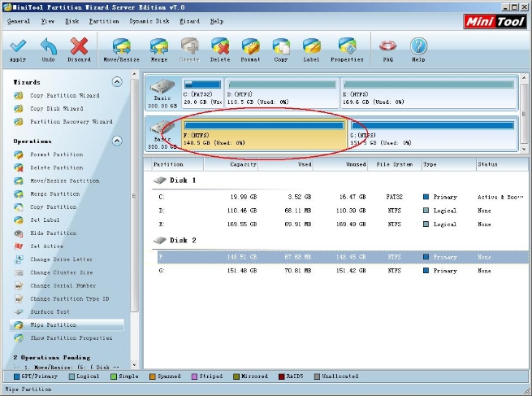This screenshot has height=396, width=532.
Task: Open the View menu
Action: [x=47, y=21]
